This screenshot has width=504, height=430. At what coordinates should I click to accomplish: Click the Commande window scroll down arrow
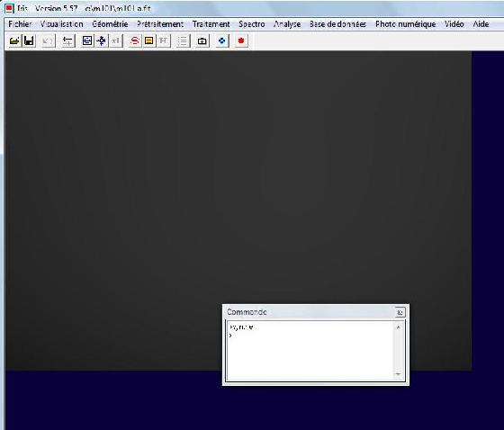pyautogui.click(x=398, y=374)
